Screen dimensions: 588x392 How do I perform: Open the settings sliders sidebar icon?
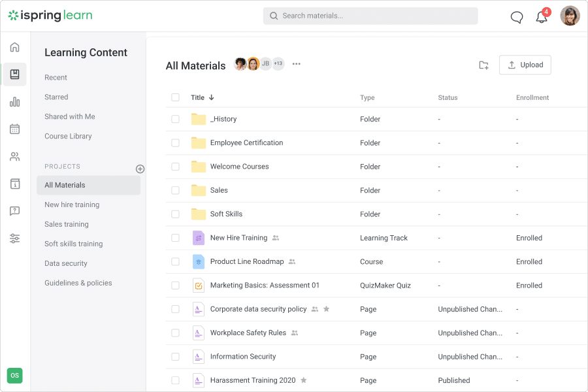coord(14,238)
